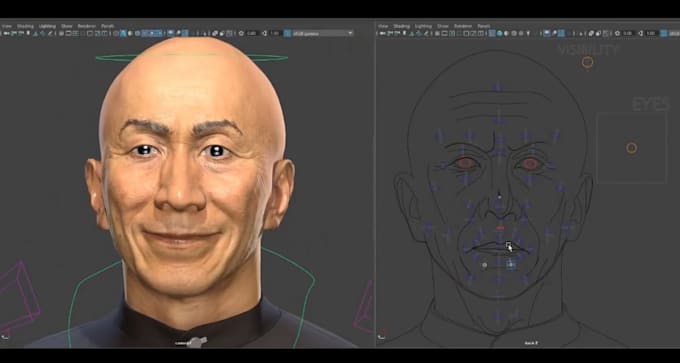Image resolution: width=680 pixels, height=363 pixels.
Task: Toggle color management icon in left panel toolbar
Action: pyautogui.click(x=287, y=33)
